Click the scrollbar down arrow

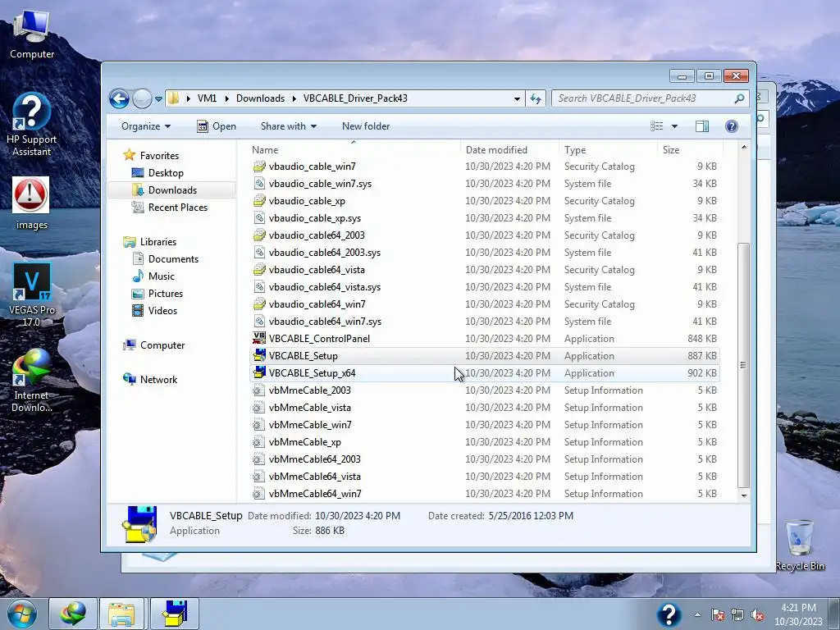(x=743, y=495)
